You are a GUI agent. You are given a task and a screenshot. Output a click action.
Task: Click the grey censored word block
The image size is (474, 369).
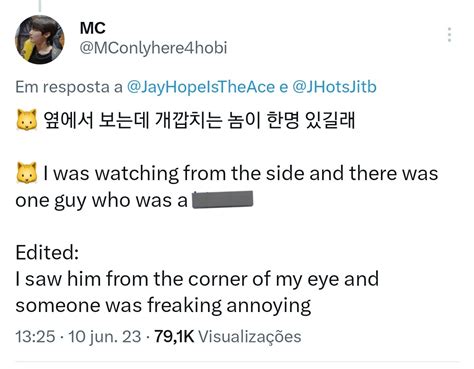click(x=223, y=199)
